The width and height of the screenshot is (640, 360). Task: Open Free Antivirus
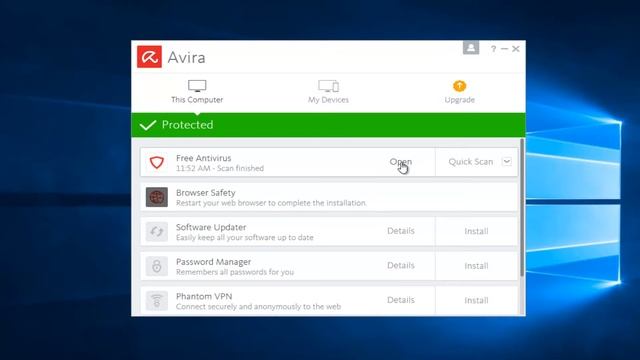pos(401,162)
